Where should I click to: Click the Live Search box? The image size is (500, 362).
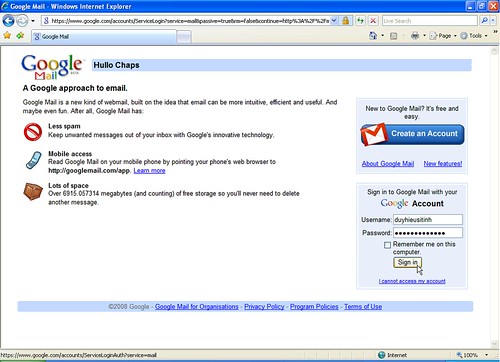[x=430, y=21]
